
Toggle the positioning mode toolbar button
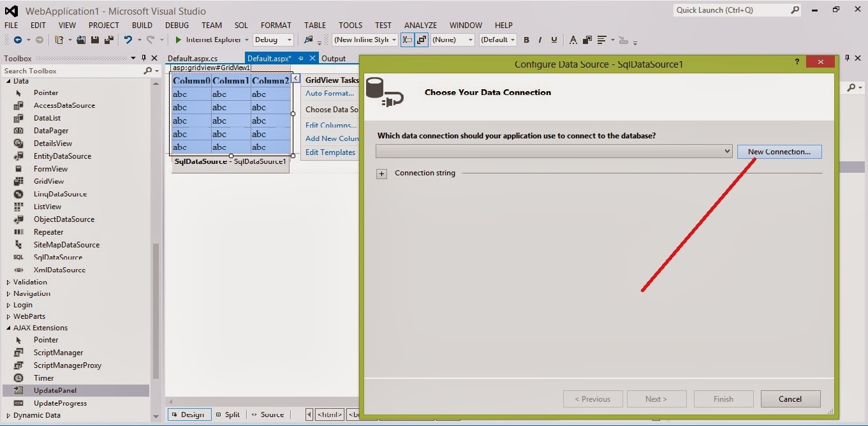[422, 40]
